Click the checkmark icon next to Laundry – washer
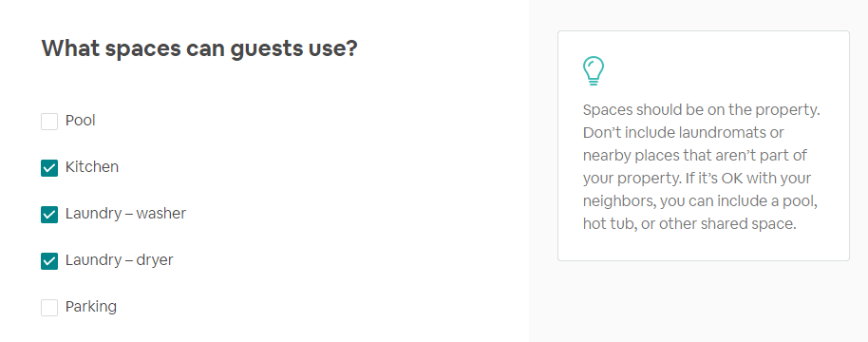The width and height of the screenshot is (868, 342). [x=49, y=214]
